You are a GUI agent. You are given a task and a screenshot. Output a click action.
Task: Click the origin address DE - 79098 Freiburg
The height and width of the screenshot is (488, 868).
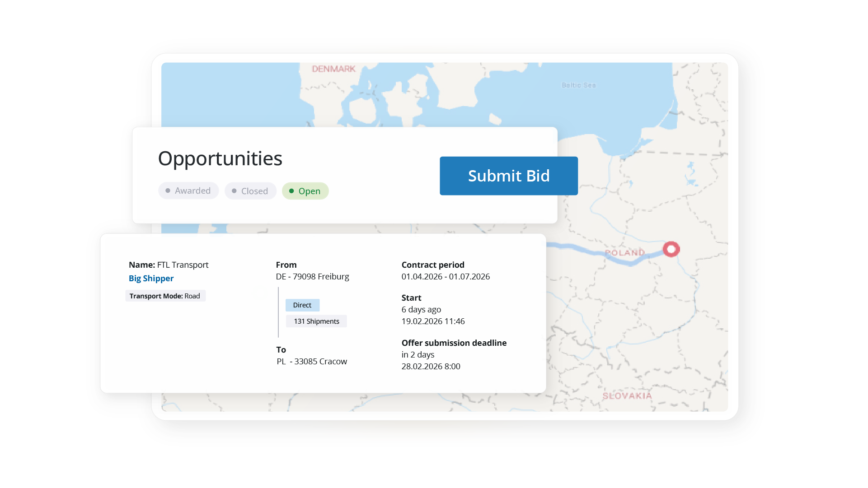[x=312, y=277]
